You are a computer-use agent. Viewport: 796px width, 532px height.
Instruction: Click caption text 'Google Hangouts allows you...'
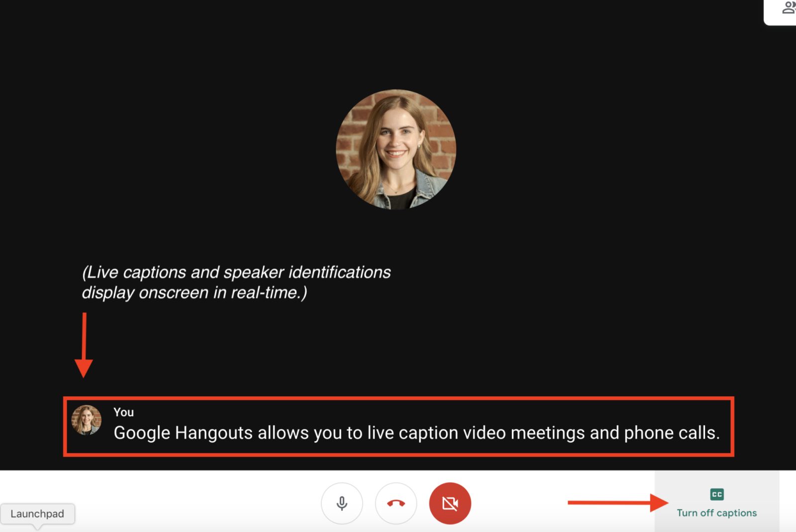(416, 433)
